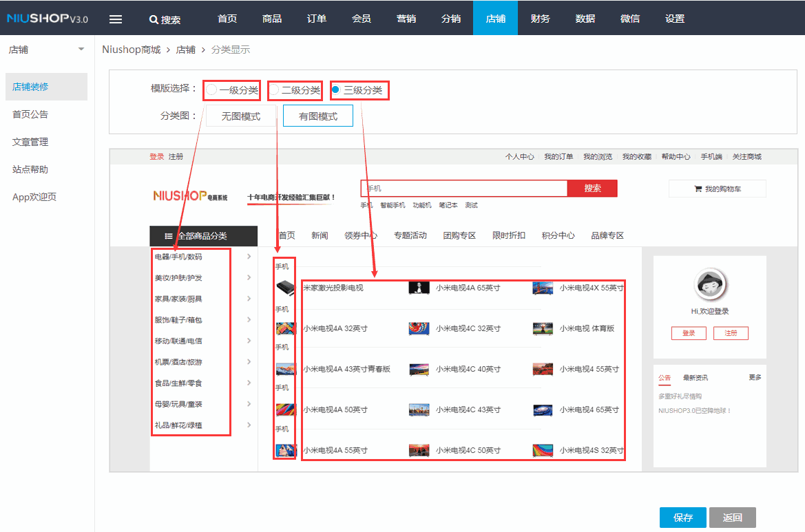Screen dimensions: 805x532
Task: Click the NIUSHOP V3.0 logo
Action: [48, 19]
